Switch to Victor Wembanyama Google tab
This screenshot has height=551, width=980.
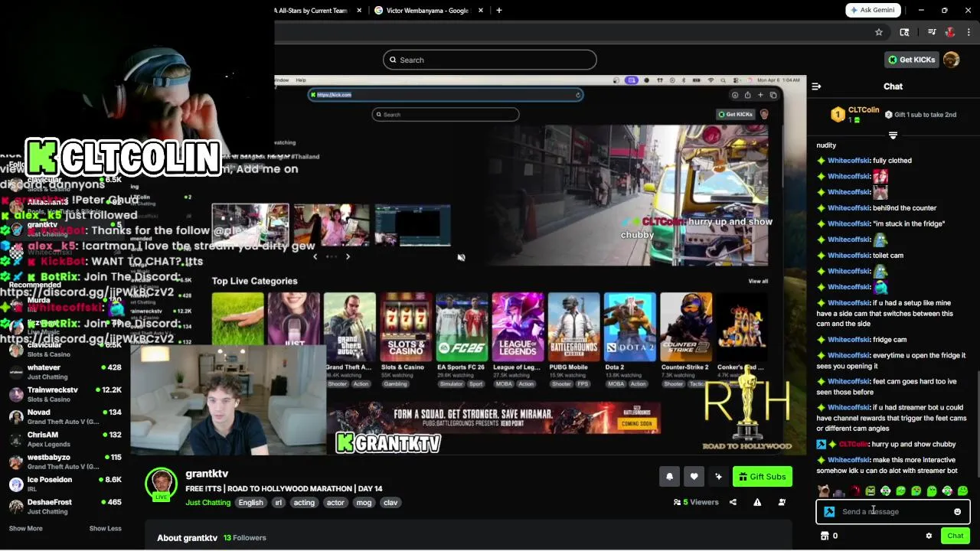pyautogui.click(x=427, y=11)
